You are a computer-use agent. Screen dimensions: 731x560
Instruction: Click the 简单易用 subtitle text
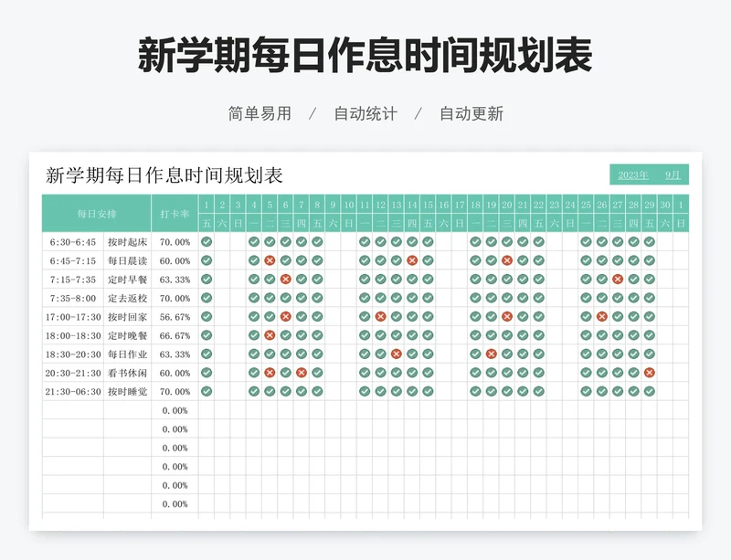tap(260, 114)
